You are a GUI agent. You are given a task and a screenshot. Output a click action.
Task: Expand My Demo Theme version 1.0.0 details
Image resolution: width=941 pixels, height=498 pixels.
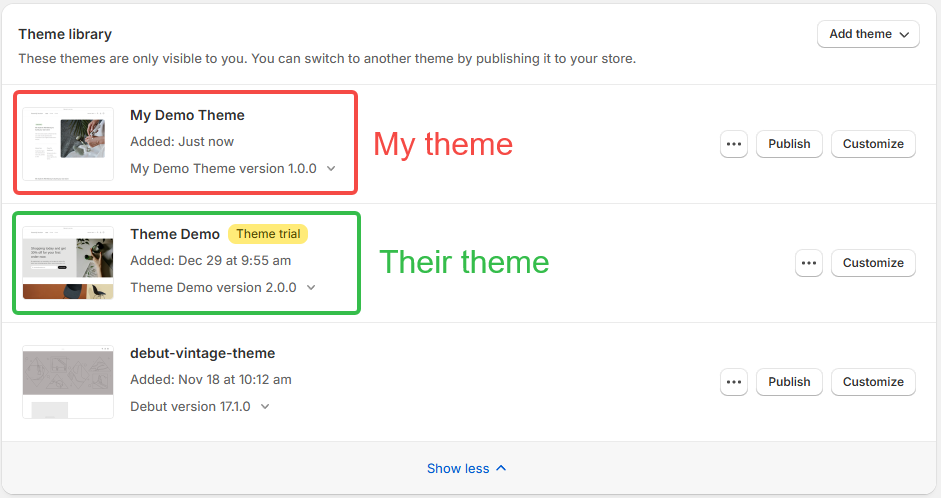[331, 169]
